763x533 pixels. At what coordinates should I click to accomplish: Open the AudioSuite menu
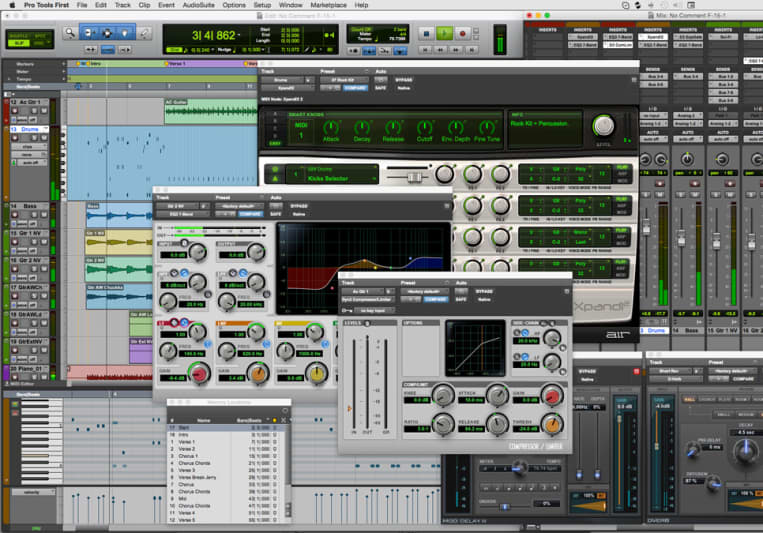pyautogui.click(x=199, y=5)
